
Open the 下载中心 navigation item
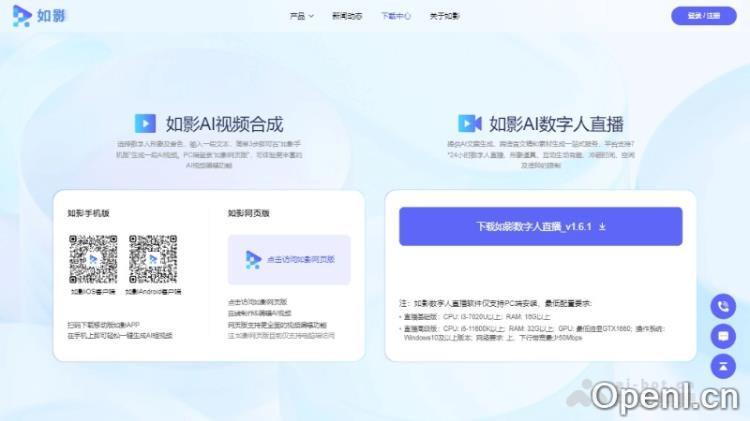coord(396,16)
